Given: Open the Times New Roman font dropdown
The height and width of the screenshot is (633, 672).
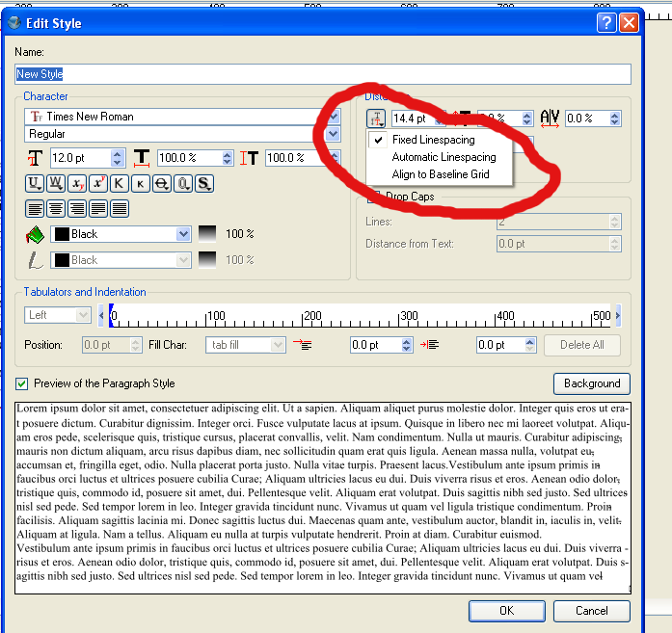Looking at the screenshot, I should 334,117.
